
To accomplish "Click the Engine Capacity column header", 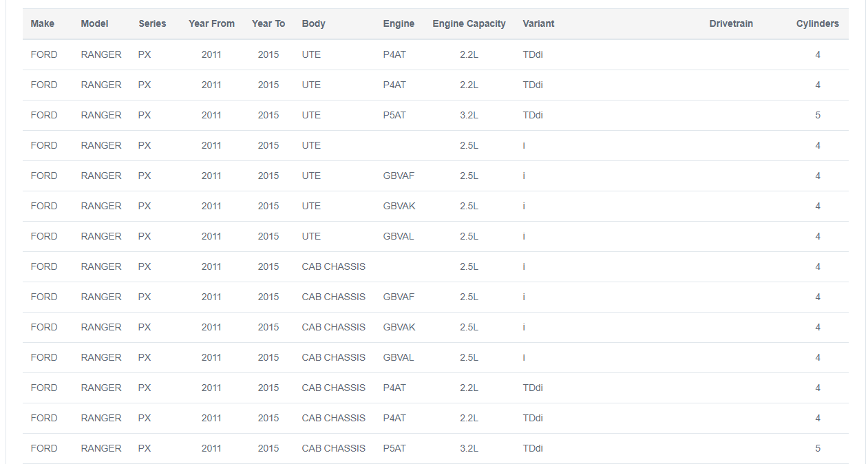I will coord(469,23).
